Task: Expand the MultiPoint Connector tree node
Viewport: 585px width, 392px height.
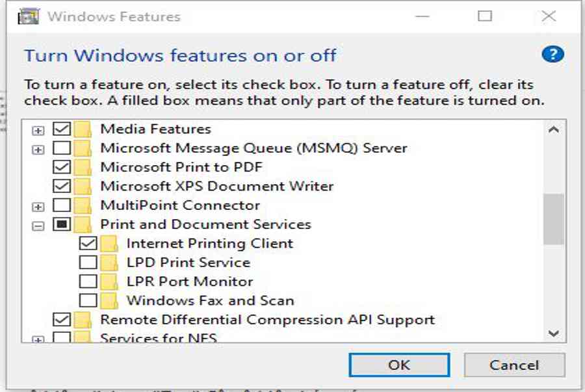Action: click(x=38, y=207)
